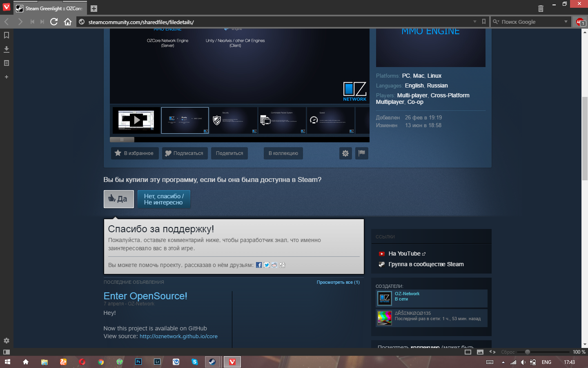The height and width of the screenshot is (368, 588).
Task: Open page tiling options in status bar
Action: pyautogui.click(x=468, y=352)
